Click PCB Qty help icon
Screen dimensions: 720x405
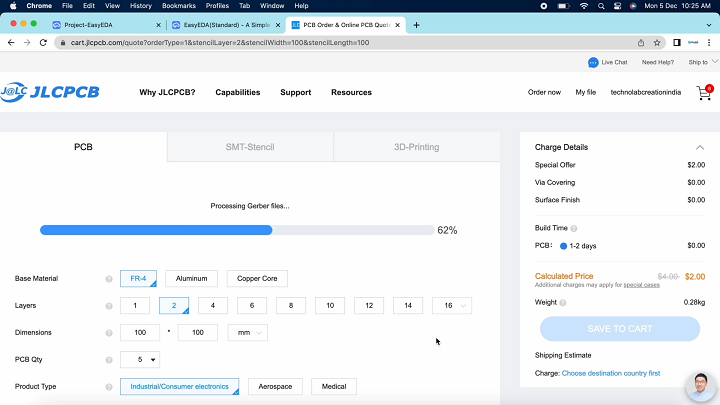(109, 360)
